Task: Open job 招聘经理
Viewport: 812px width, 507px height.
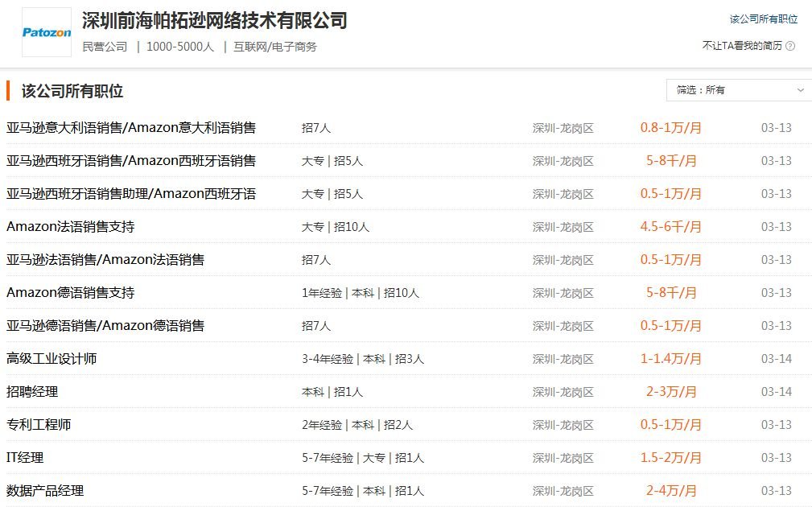Action: [x=32, y=391]
